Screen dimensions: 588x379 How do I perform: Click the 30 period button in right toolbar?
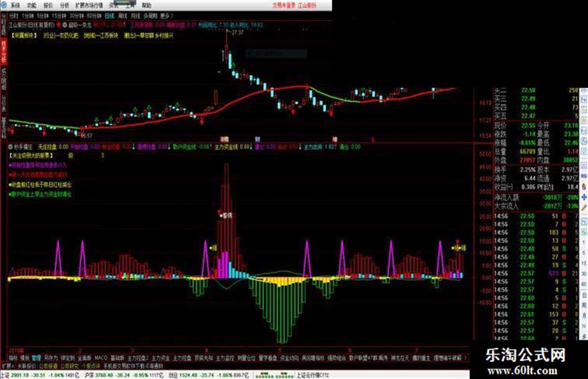pyautogui.click(x=584, y=274)
